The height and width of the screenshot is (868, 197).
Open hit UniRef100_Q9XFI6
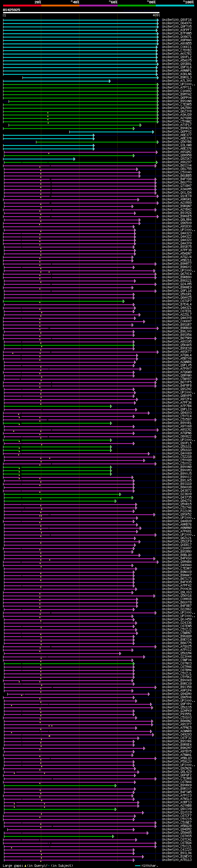176,20
